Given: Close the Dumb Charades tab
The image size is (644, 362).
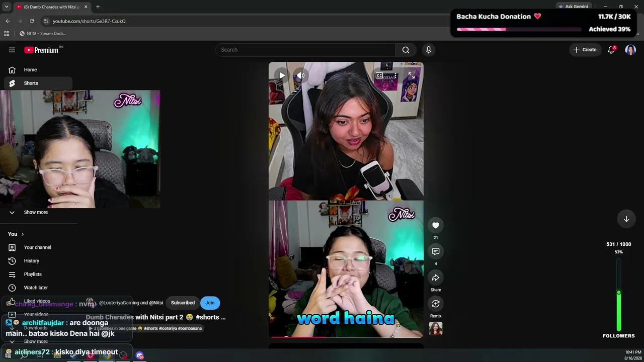Looking at the screenshot, I should [x=86, y=7].
